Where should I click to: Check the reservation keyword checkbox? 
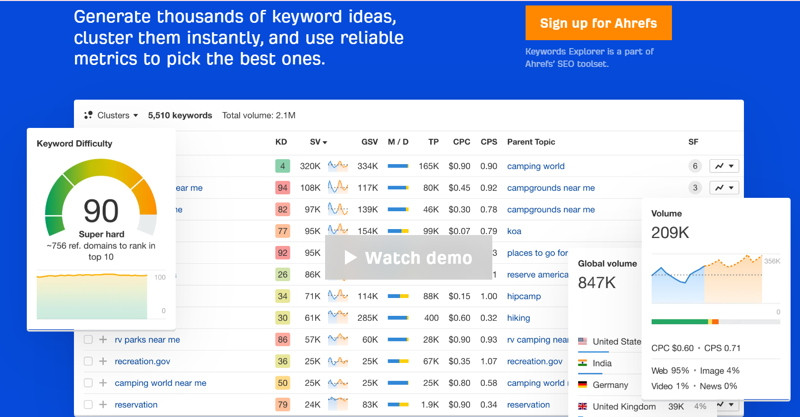pyautogui.click(x=88, y=404)
